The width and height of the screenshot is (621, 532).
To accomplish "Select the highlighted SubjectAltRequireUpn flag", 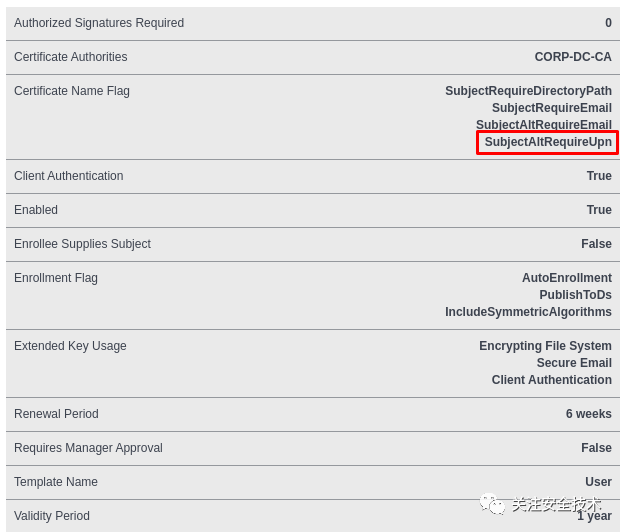I will coord(548,142).
